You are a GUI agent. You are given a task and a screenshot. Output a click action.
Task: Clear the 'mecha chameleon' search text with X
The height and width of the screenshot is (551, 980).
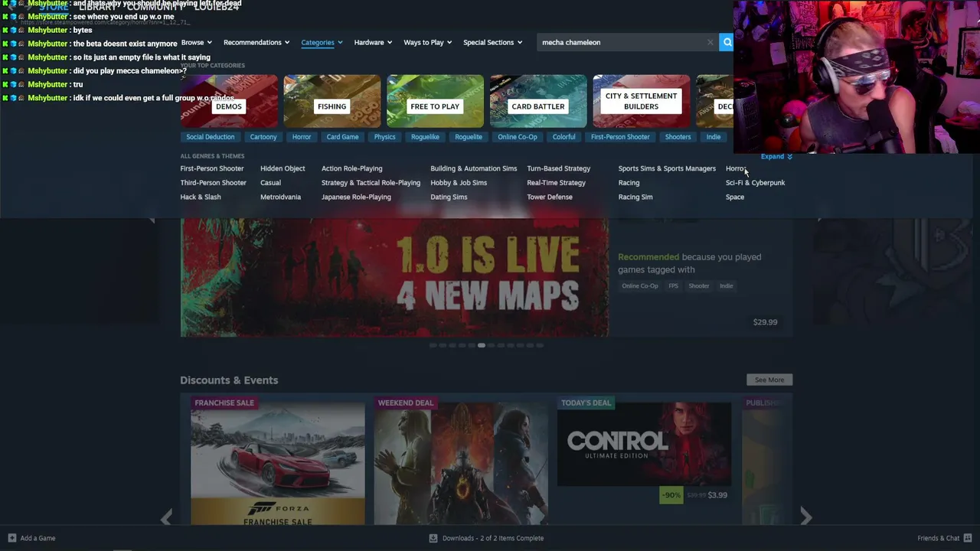[710, 42]
